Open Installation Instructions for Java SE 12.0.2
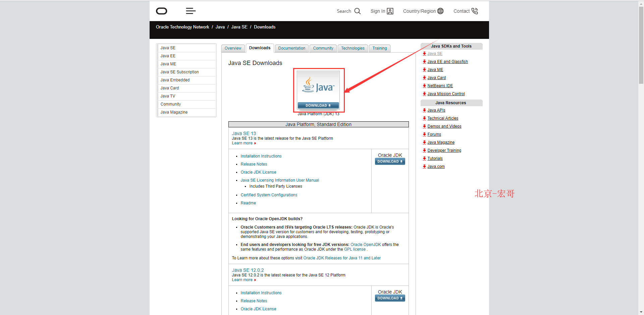 click(261, 293)
